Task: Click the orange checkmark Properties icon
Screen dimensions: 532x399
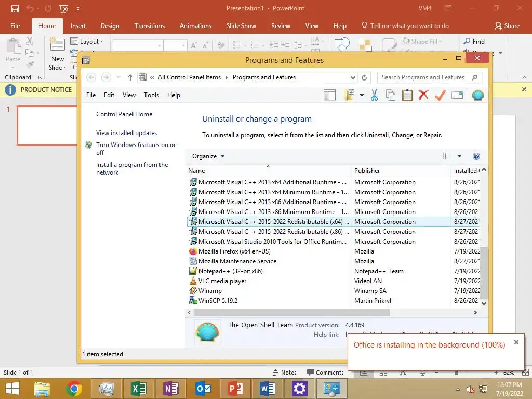Action: click(440, 96)
